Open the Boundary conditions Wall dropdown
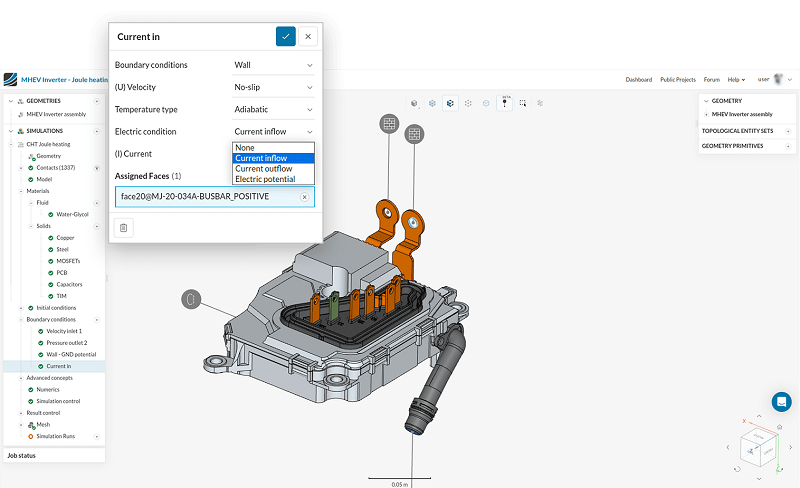The image size is (800, 488). [273, 65]
